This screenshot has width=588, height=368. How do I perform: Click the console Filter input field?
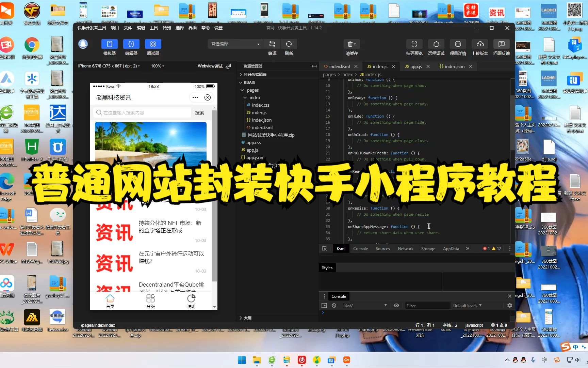point(427,306)
